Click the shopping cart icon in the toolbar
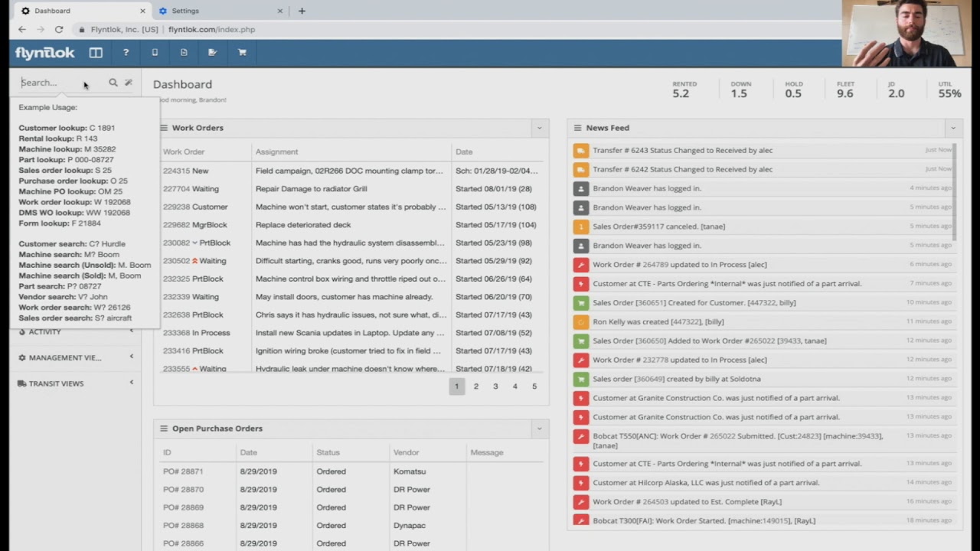980x551 pixels. click(x=242, y=52)
